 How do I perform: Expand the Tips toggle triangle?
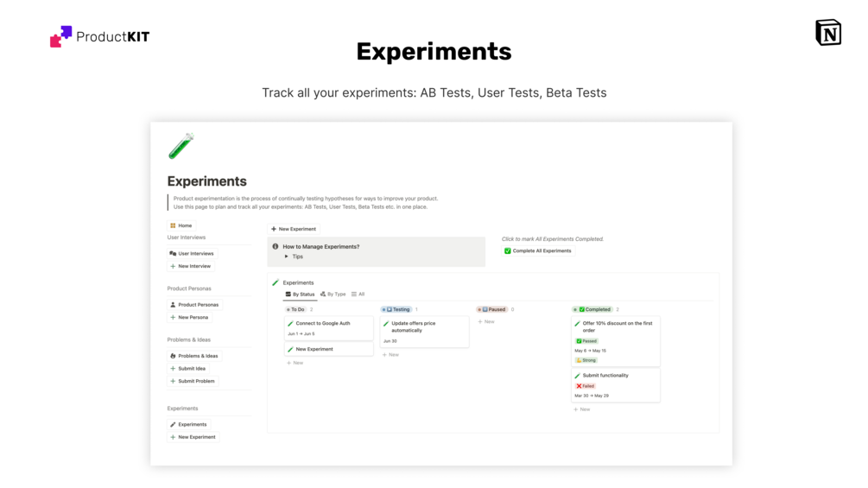pyautogui.click(x=287, y=257)
